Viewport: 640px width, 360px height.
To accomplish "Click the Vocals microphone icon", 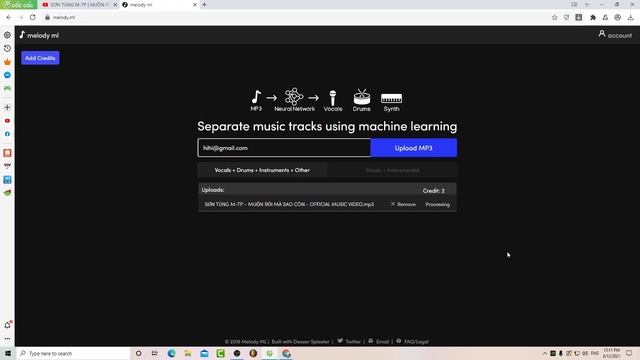I will click(x=333, y=98).
